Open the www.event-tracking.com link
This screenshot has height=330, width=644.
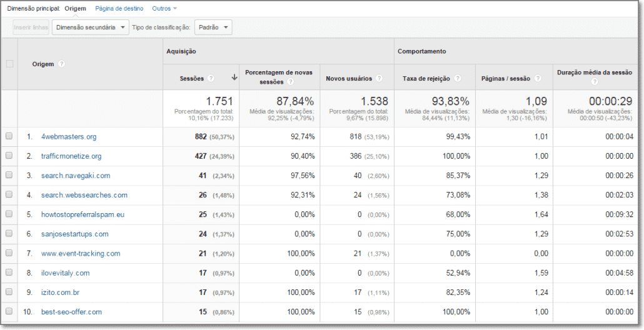tap(81, 254)
